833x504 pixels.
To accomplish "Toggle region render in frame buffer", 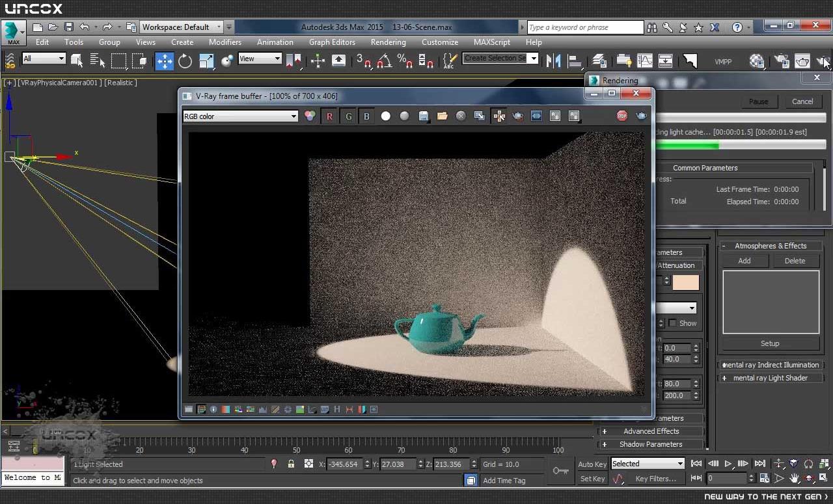I will pyautogui.click(x=518, y=116).
